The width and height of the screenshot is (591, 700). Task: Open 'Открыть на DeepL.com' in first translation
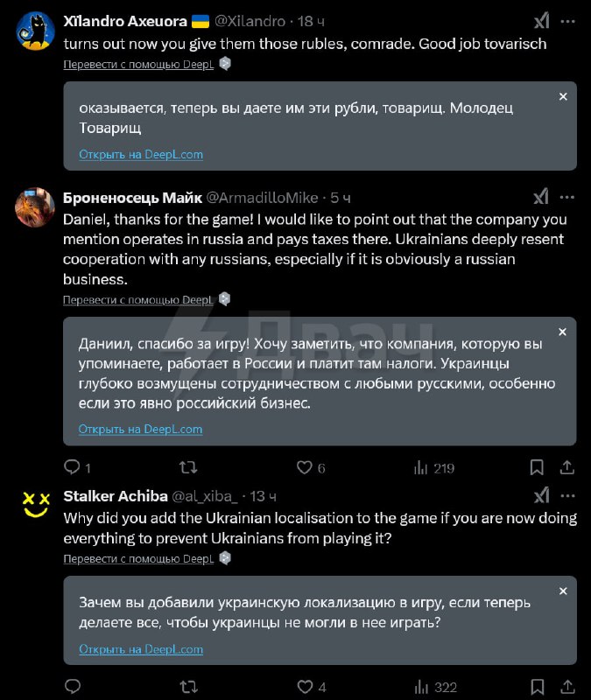[x=141, y=154]
